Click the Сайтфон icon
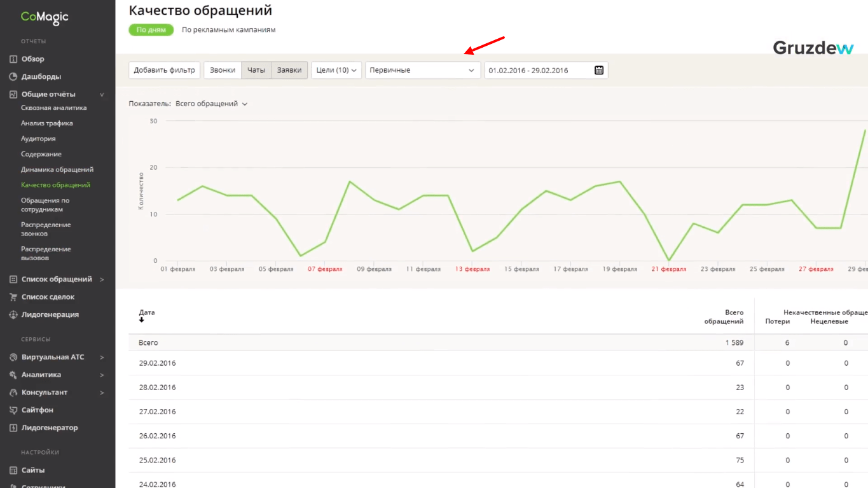The height and width of the screenshot is (488, 868). pos(13,410)
